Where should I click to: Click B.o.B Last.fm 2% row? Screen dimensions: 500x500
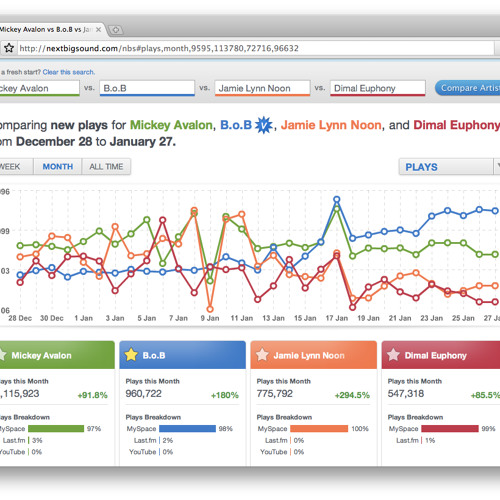click(153, 440)
